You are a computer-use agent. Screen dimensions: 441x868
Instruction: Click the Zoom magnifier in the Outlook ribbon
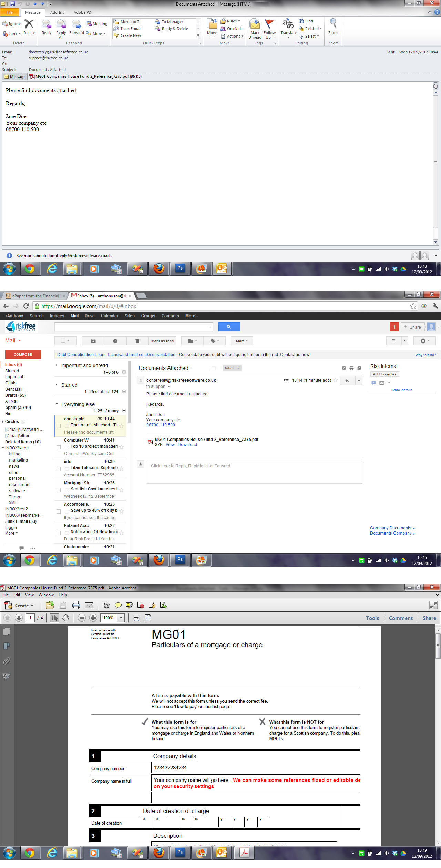point(333,27)
